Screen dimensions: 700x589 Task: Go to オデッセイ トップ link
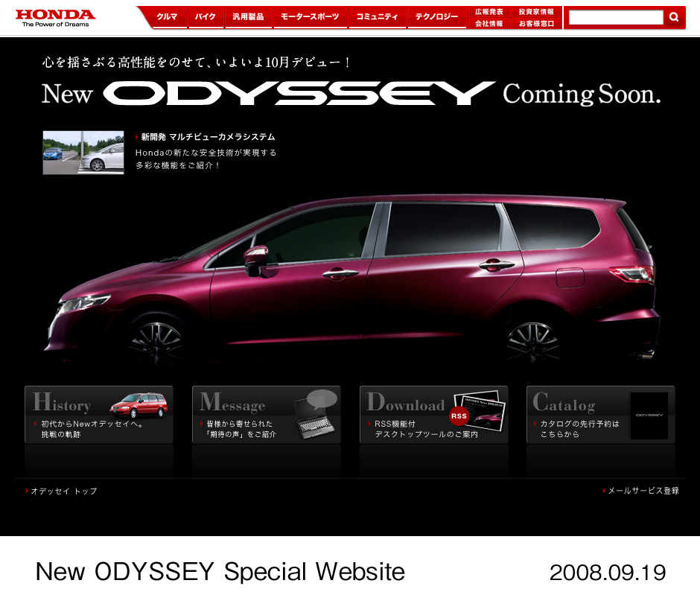pyautogui.click(x=64, y=491)
